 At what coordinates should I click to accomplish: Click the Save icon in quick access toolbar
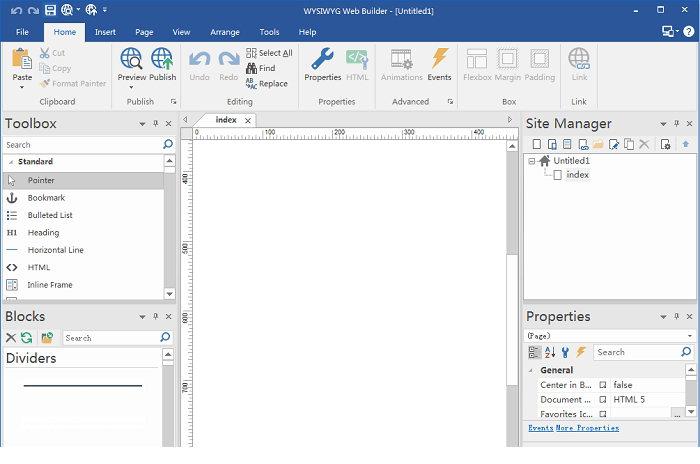pyautogui.click(x=50, y=10)
